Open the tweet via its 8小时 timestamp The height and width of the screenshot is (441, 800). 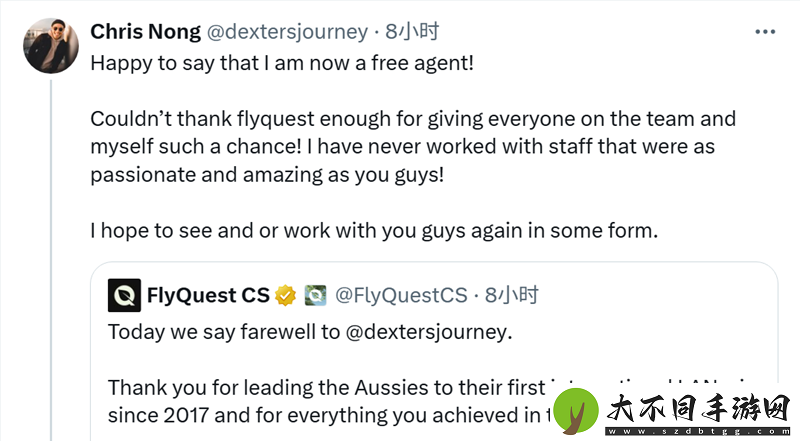412,32
